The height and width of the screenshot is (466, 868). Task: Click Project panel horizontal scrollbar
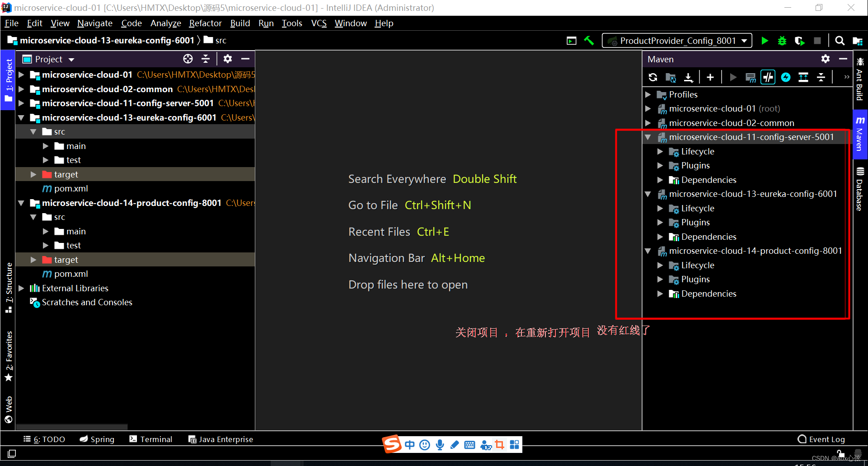click(71, 427)
